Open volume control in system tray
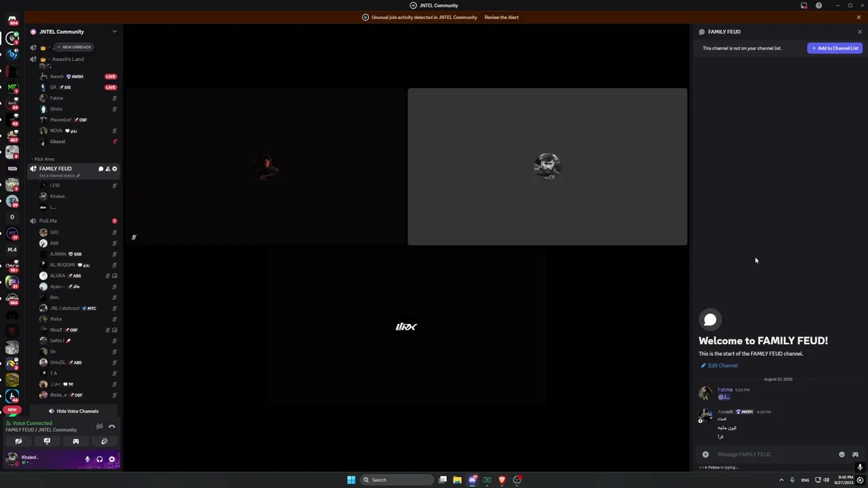The image size is (868, 488). point(826,480)
